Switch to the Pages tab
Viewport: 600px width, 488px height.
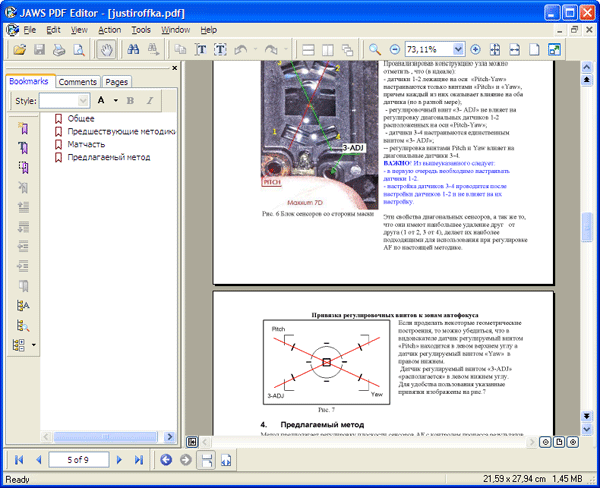coord(116,82)
